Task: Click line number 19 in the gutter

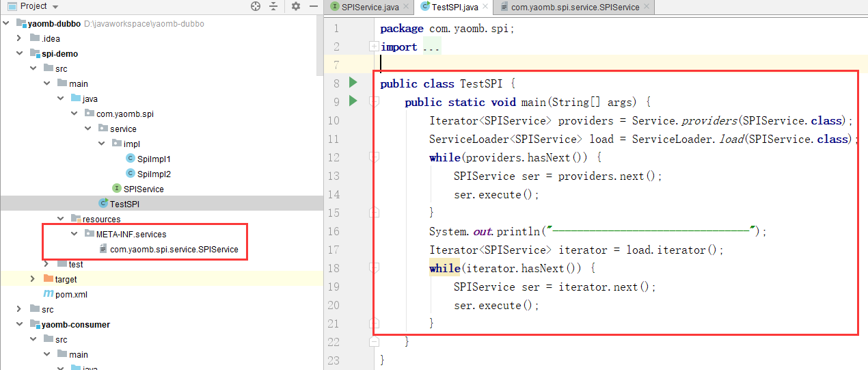Action: pyautogui.click(x=333, y=287)
